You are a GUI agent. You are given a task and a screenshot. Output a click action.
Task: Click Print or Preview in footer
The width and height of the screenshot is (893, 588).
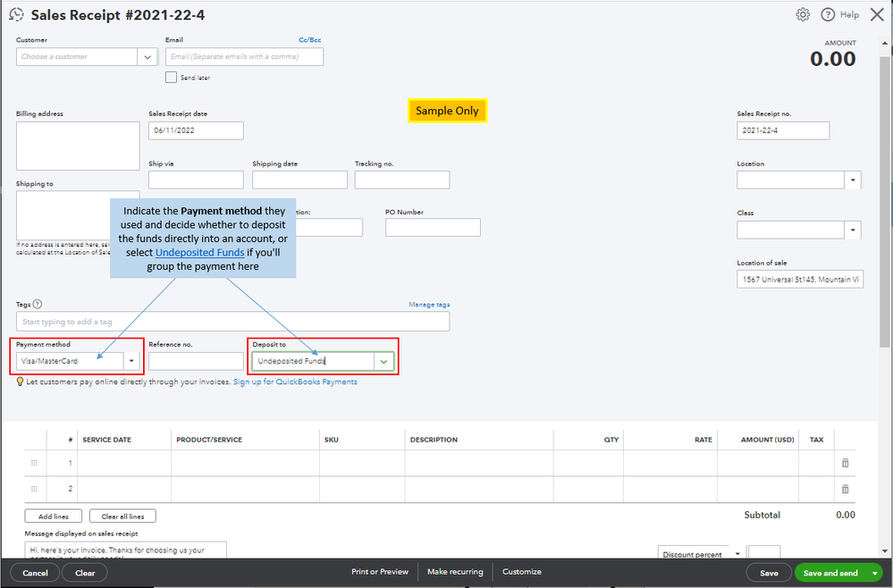[x=380, y=572]
